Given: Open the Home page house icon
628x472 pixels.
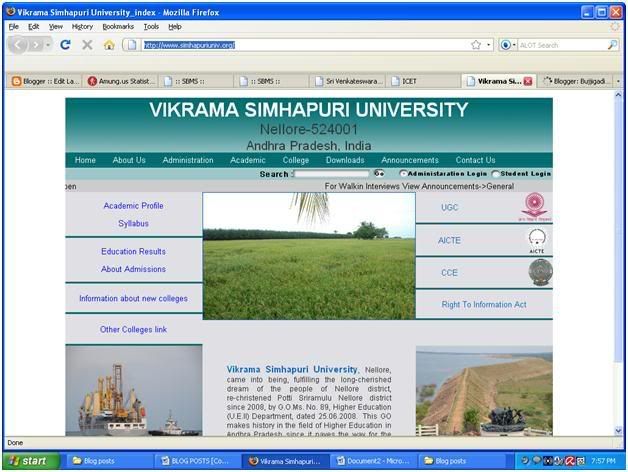Looking at the screenshot, I should (109, 45).
